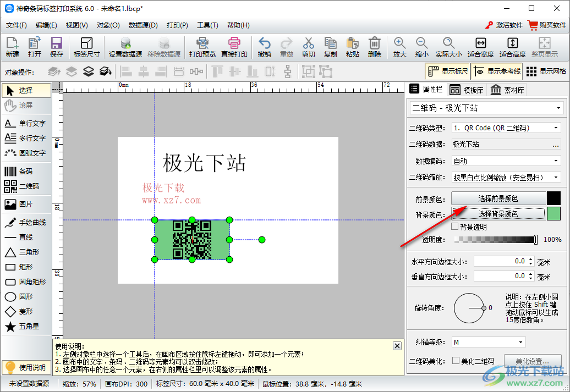Select the rounded rectangle (圆角矩形) tool
Screen dimensions: 570x392
coord(26,281)
